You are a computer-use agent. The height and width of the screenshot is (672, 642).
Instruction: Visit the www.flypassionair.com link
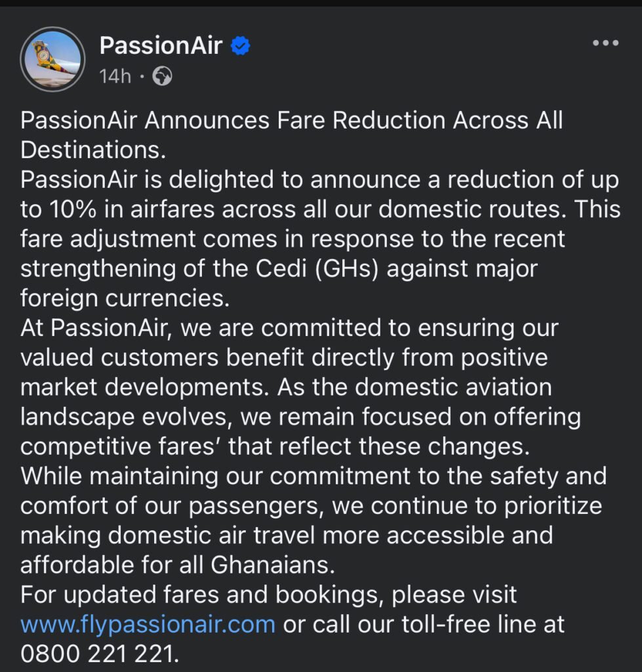148,625
